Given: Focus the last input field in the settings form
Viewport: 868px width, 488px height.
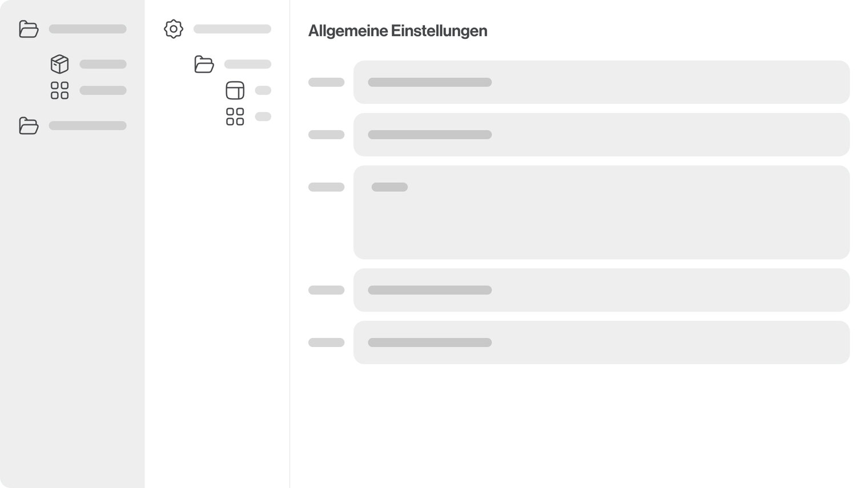Looking at the screenshot, I should 601,342.
